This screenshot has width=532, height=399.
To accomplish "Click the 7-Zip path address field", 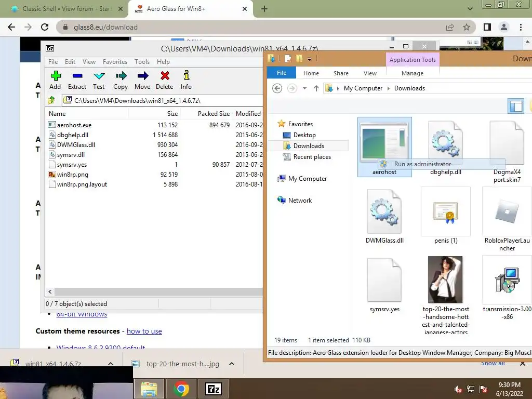I will coord(163,100).
